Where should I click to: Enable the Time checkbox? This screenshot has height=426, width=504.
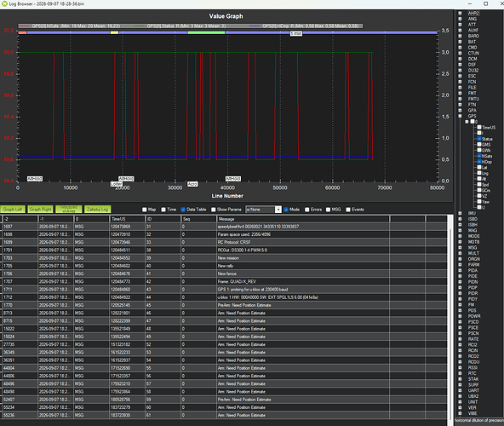163,210
